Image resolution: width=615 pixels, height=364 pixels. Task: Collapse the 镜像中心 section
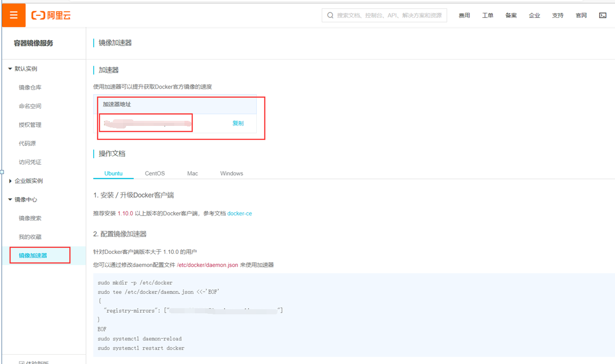click(23, 200)
